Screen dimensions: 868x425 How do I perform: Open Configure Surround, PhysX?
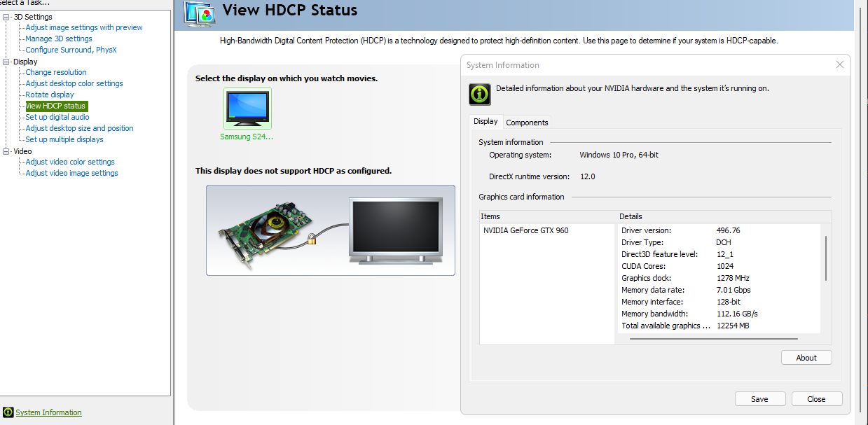point(71,50)
